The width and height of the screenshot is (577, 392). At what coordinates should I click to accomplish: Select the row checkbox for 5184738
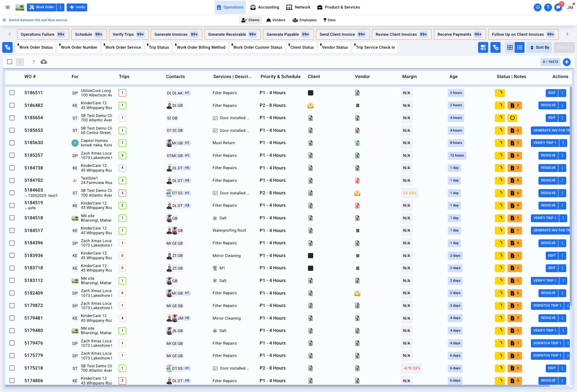[12, 168]
